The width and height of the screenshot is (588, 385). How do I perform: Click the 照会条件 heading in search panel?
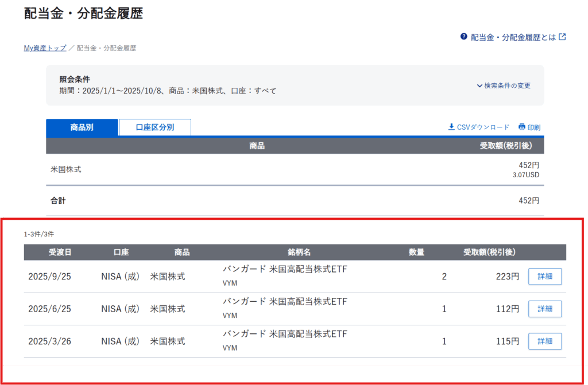coord(75,79)
